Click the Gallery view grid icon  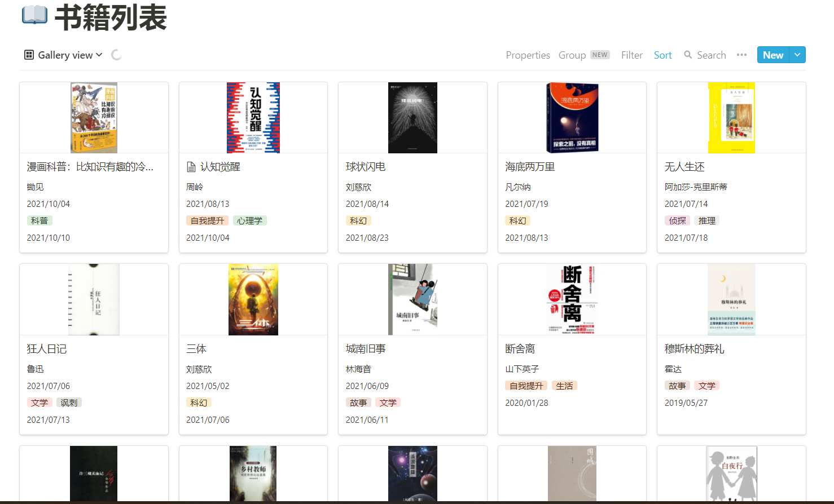(x=29, y=55)
